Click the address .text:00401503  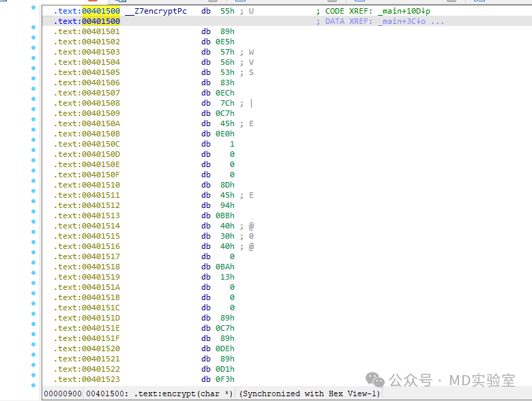coord(87,52)
